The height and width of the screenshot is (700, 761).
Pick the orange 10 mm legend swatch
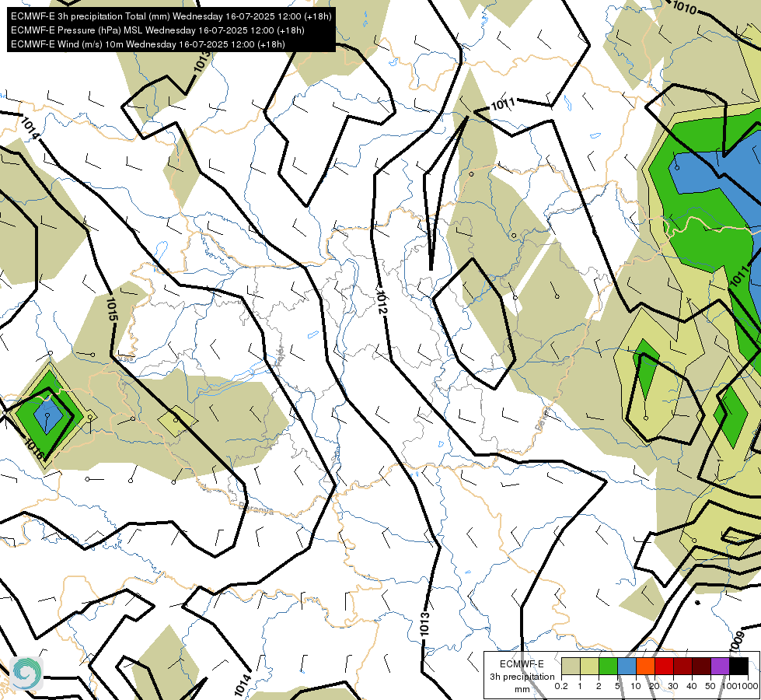point(645,666)
